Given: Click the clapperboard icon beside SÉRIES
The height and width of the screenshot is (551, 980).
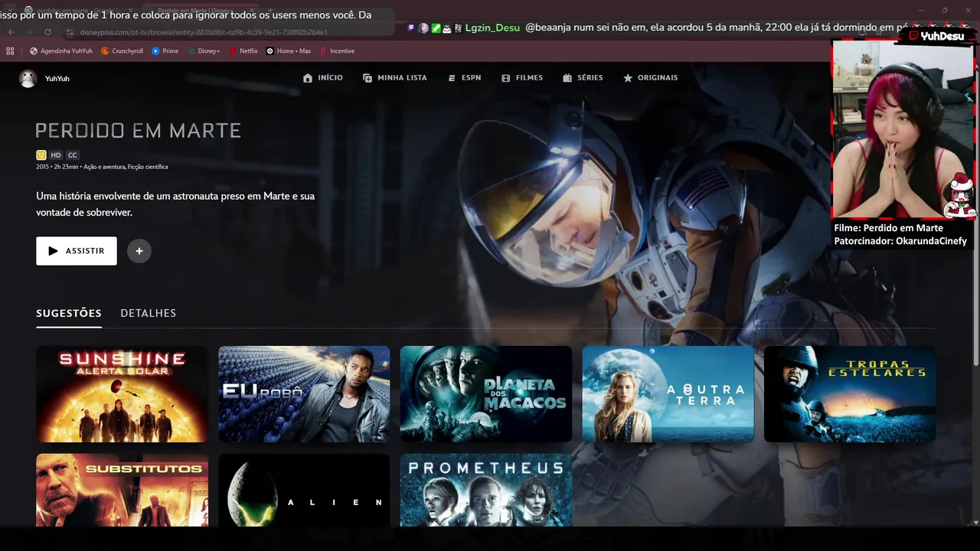Looking at the screenshot, I should point(567,78).
